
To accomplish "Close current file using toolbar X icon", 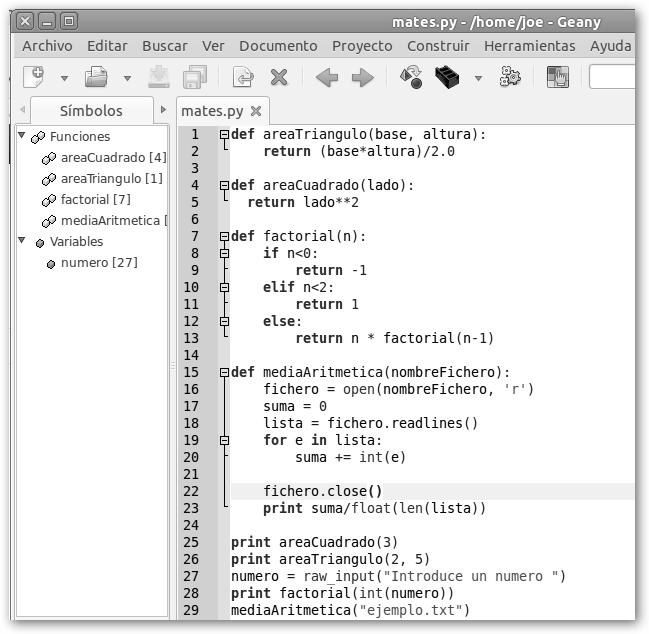I will coord(279,77).
